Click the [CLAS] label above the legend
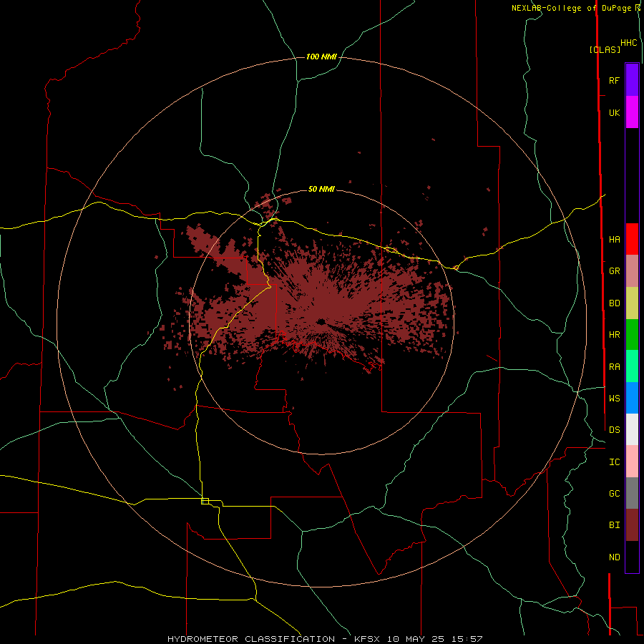This screenshot has height=644, width=644. point(605,49)
